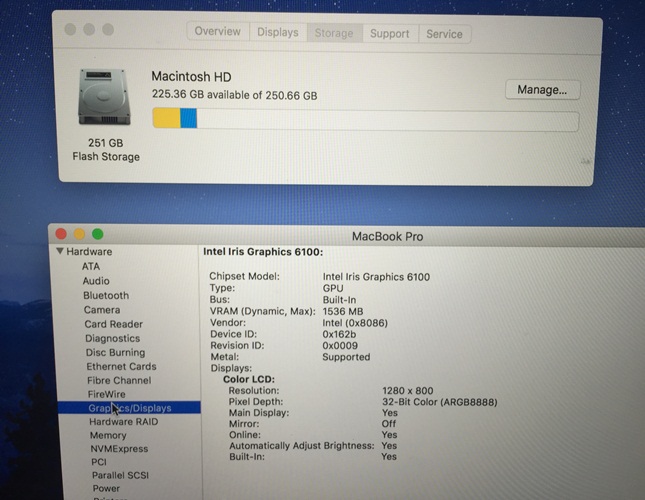645x500 pixels.
Task: Open Hardware RAID in the sidebar
Action: pos(124,421)
